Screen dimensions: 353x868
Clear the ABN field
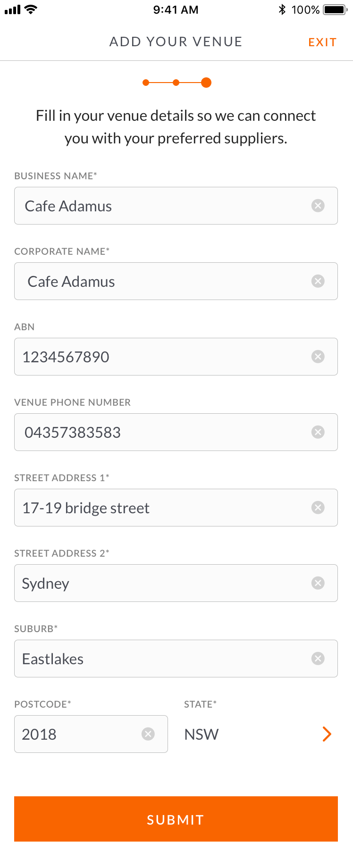318,357
